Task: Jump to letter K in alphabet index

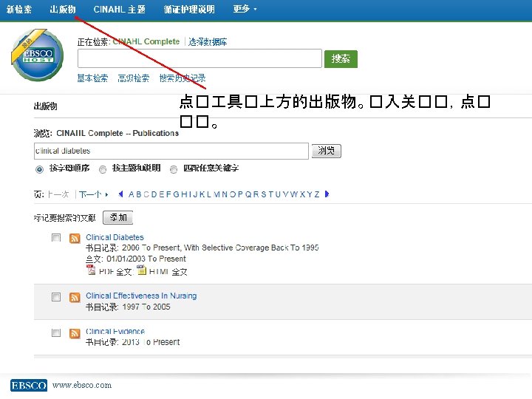Action: pos(202,194)
